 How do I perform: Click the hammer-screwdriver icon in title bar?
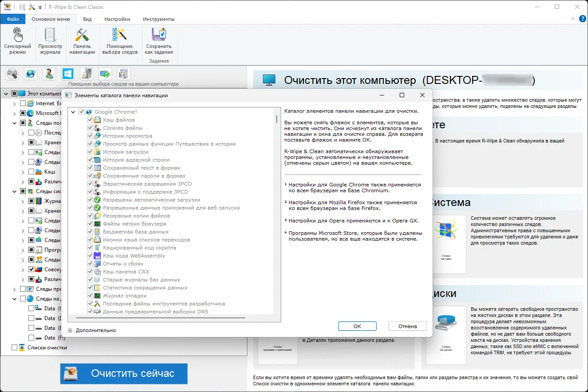(32, 7)
